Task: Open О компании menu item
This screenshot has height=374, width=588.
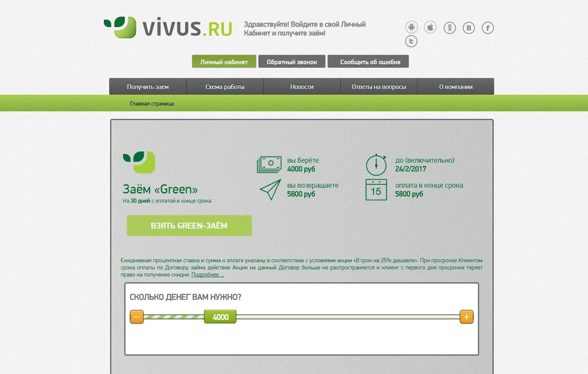Action: [x=456, y=86]
